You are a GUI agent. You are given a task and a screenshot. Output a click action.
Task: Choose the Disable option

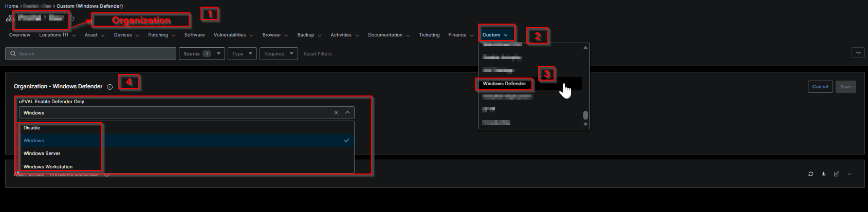(187, 128)
